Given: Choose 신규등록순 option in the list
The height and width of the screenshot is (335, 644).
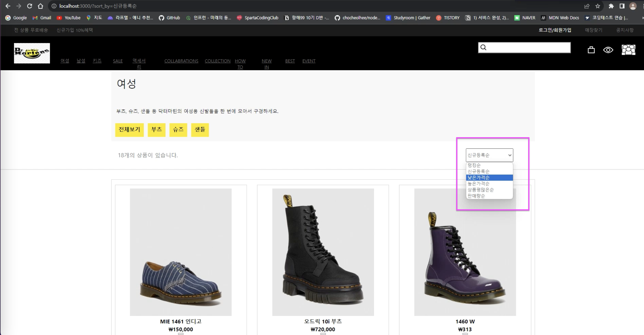Looking at the screenshot, I should click(489, 171).
